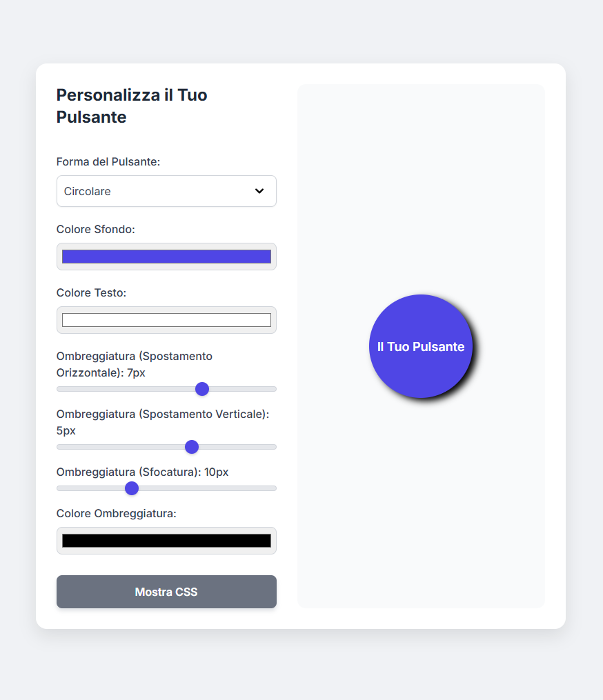603x700 pixels.
Task: Open the Colore Ombreggiatura black color swatch
Action: point(166,541)
